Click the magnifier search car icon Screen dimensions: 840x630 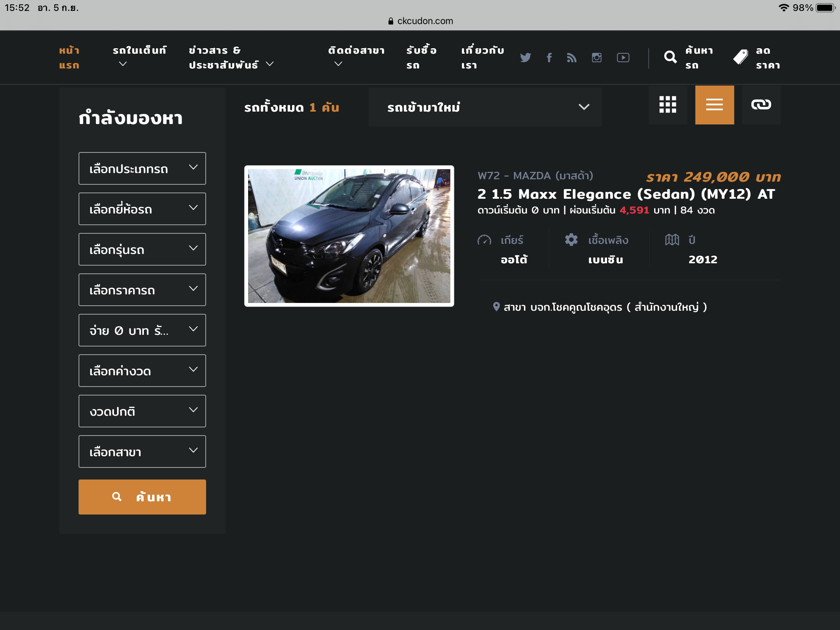(x=670, y=58)
